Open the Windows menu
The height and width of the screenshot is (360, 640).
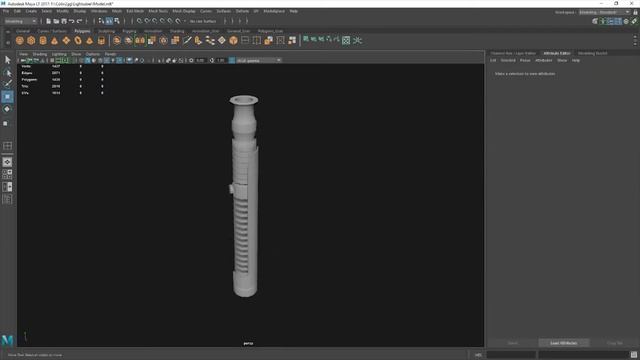pyautogui.click(x=99, y=11)
